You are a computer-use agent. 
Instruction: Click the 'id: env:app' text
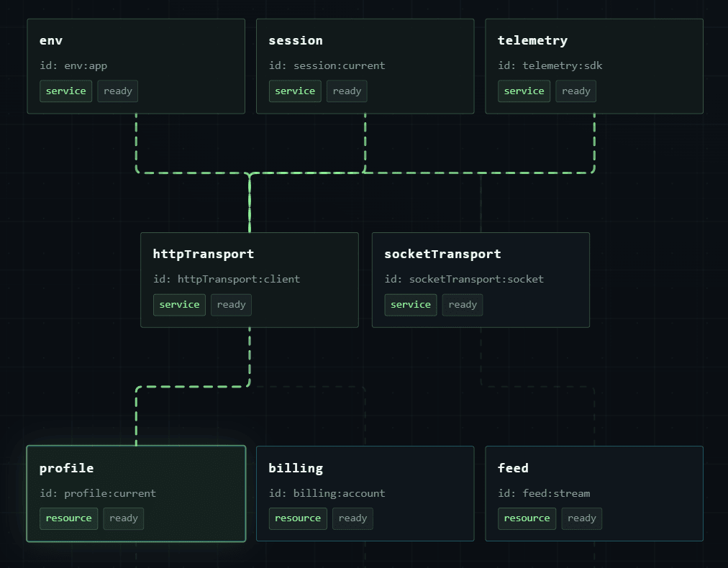coord(73,65)
